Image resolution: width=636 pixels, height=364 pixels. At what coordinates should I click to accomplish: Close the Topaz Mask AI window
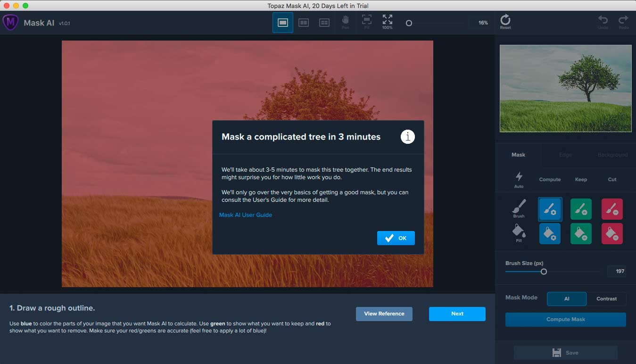click(x=7, y=6)
